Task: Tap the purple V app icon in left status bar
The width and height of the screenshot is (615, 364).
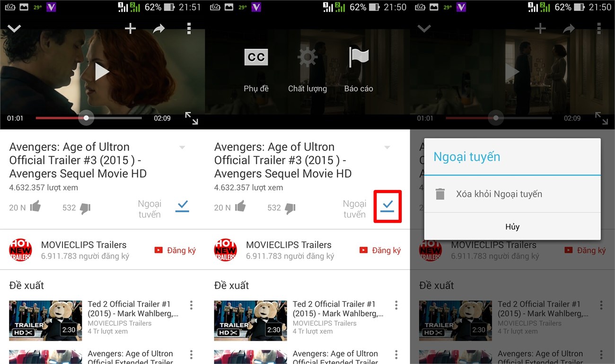Action: point(52,7)
